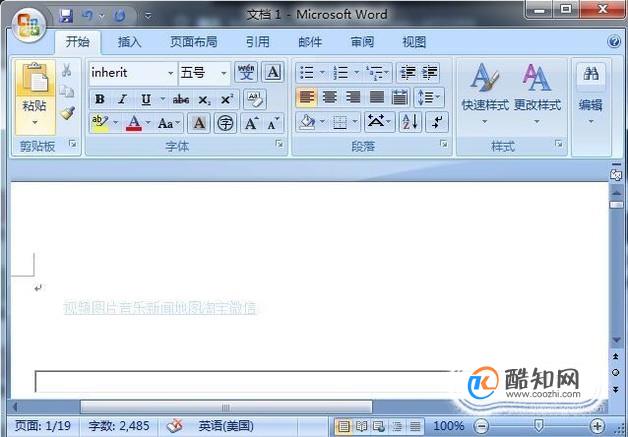The height and width of the screenshot is (437, 628).
Task: Grow font size with large A icon
Action: [251, 123]
